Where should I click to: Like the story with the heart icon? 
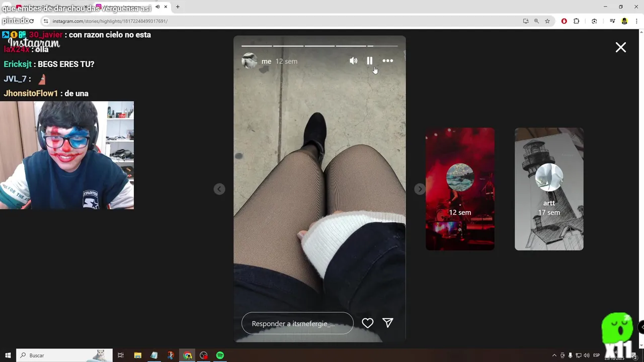pos(368,323)
